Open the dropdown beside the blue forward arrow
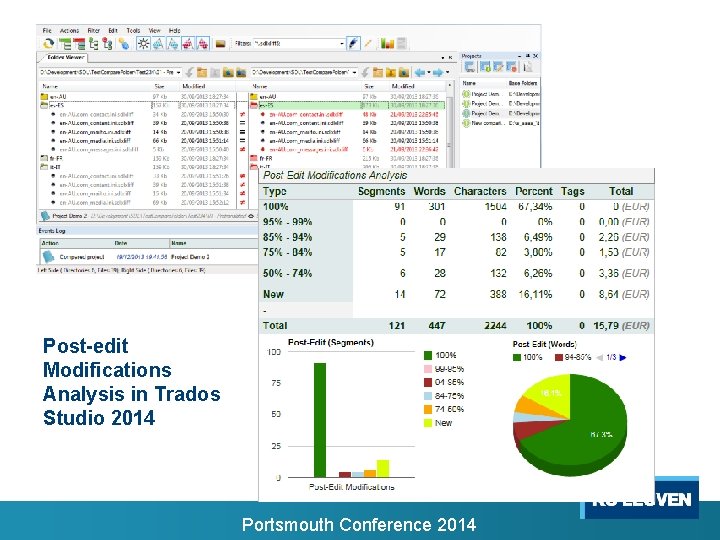Viewport: 720px width, 540px height. pos(447,73)
